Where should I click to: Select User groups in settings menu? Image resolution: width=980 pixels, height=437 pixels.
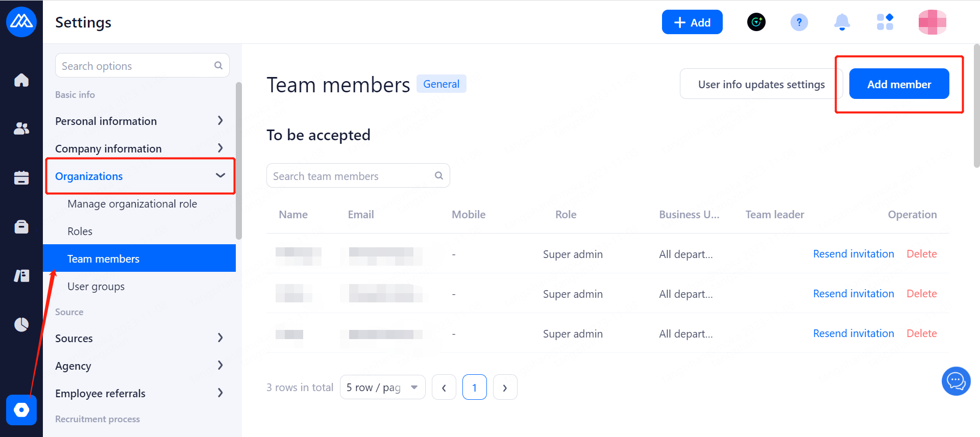pyautogui.click(x=96, y=286)
